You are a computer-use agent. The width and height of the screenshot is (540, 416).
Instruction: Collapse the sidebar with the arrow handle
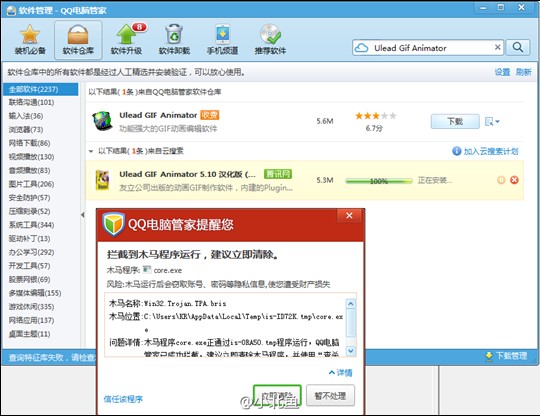click(x=83, y=215)
